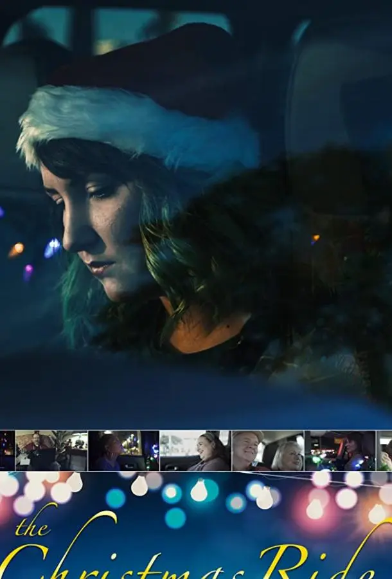Open the thumbnail of laughing woman in daylight

[x=195, y=450]
